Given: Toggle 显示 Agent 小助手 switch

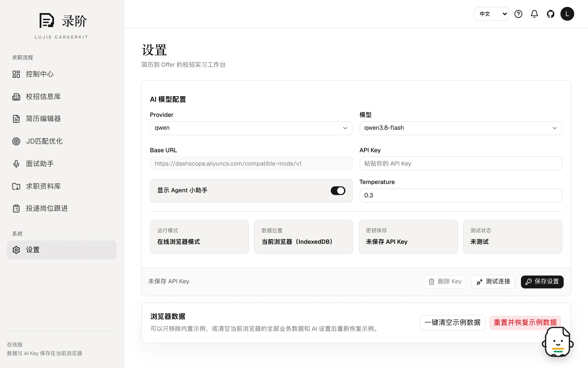Looking at the screenshot, I should [x=338, y=191].
